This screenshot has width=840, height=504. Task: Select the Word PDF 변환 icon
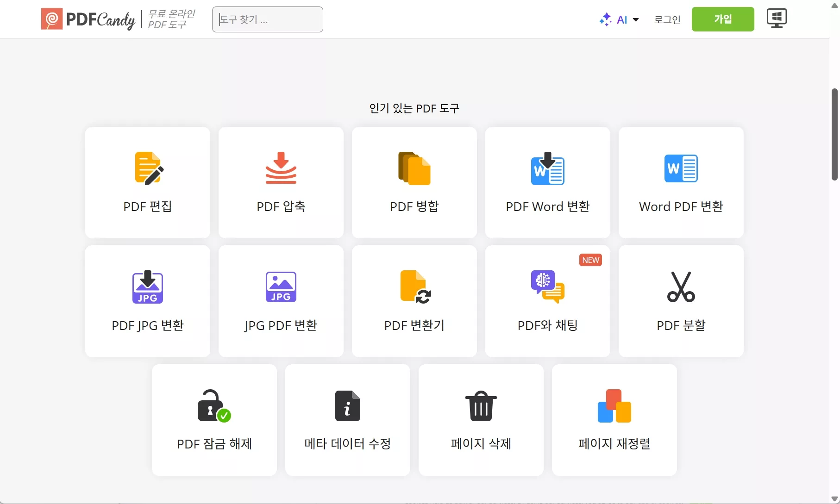pos(681,168)
